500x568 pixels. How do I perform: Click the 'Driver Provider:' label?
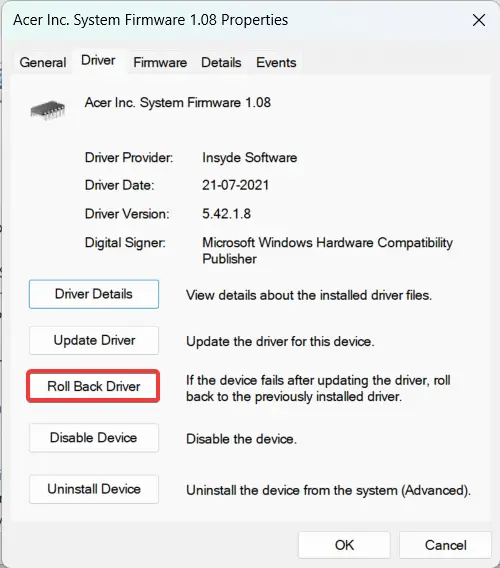[x=129, y=158]
